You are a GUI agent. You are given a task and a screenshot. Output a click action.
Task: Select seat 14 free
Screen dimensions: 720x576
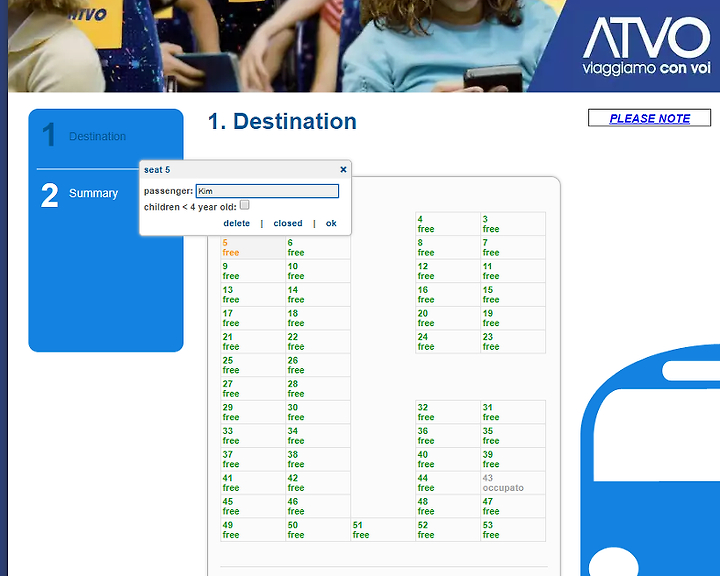[318, 294]
